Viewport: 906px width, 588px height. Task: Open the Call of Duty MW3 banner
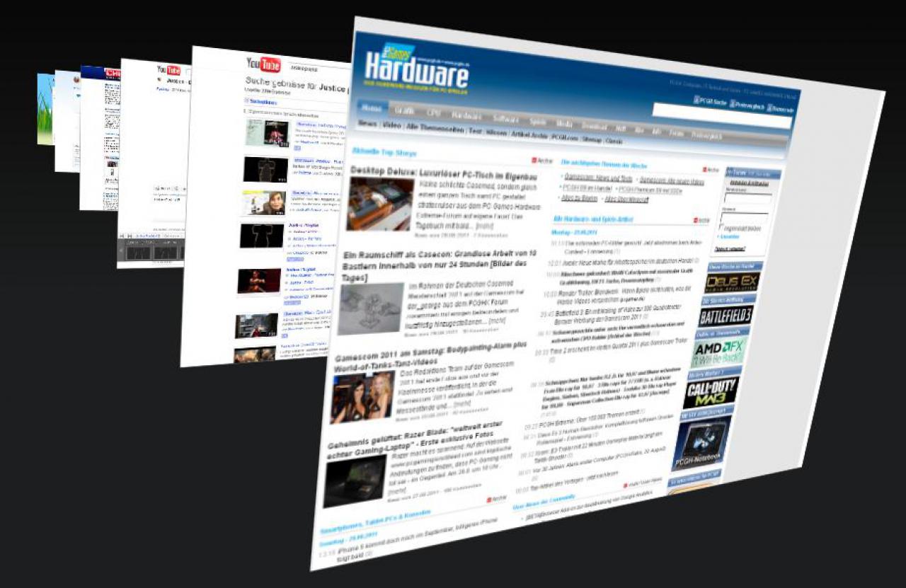click(711, 393)
